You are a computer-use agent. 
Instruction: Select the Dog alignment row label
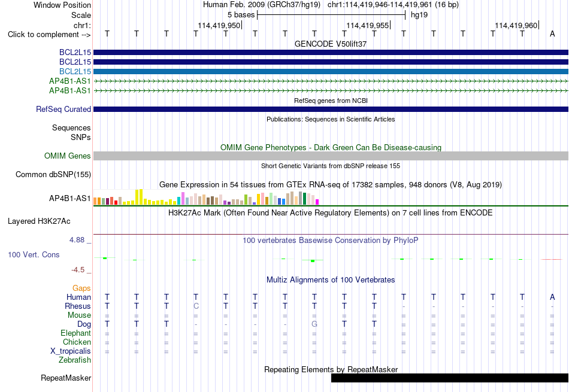point(84,324)
